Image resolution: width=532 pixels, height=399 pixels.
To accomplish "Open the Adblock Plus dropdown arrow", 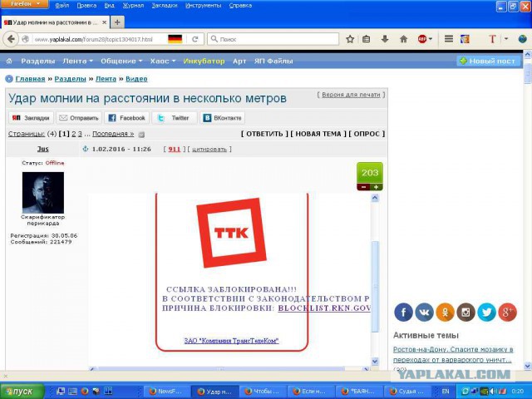I will [x=431, y=39].
